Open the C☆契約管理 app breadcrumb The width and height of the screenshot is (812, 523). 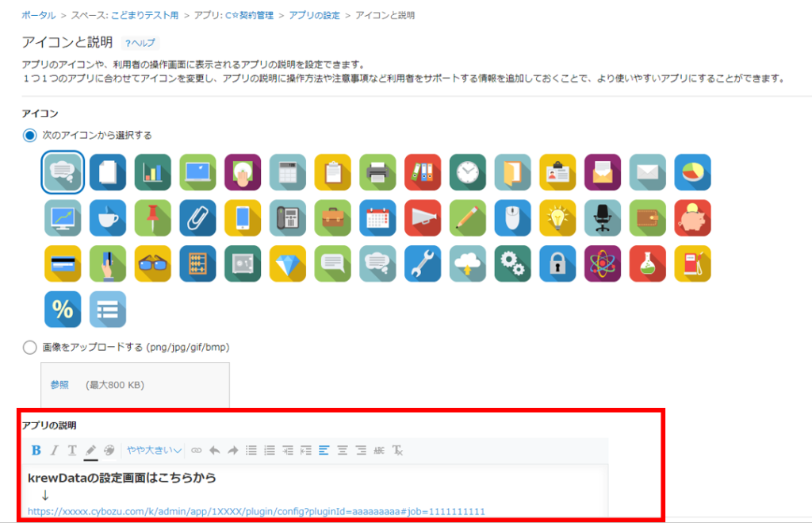(249, 15)
